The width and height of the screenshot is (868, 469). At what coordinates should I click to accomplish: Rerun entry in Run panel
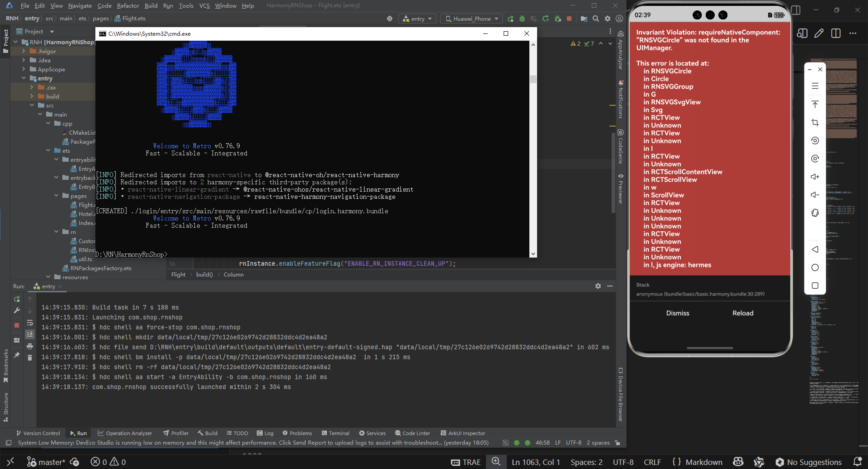tap(17, 299)
